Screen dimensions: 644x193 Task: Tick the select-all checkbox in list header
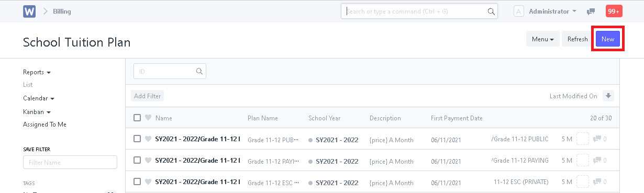[x=137, y=118]
